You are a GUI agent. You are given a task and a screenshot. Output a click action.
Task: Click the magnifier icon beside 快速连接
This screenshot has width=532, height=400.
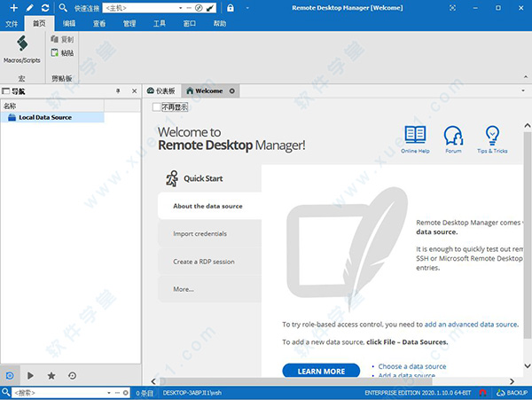coord(63,7)
